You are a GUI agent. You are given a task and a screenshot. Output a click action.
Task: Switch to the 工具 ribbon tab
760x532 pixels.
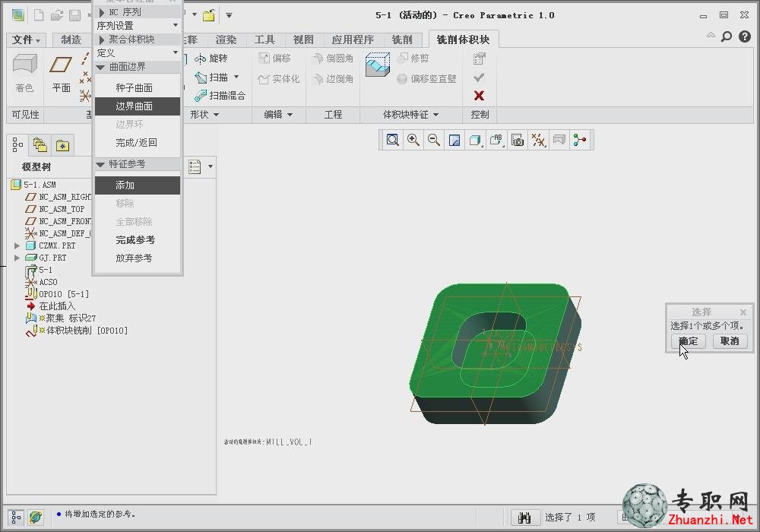[x=264, y=40]
